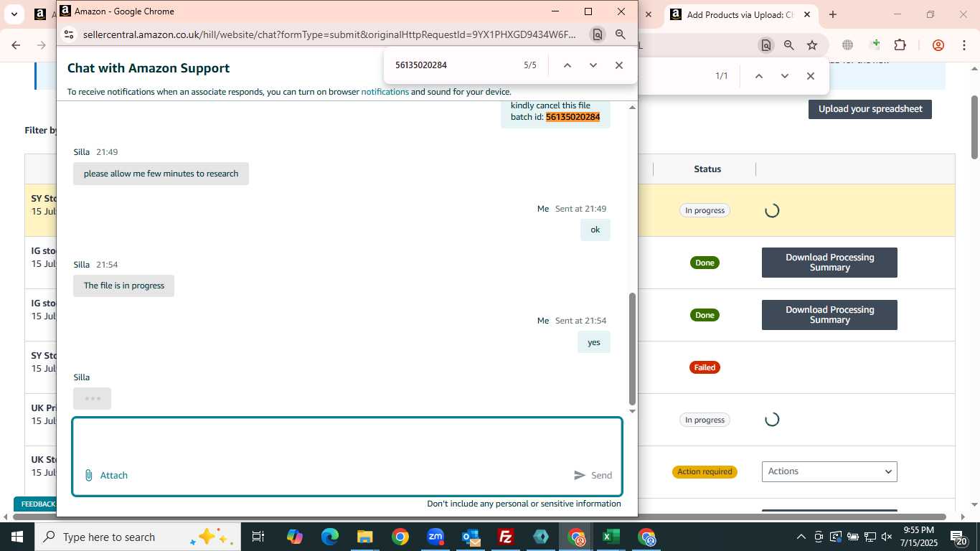Click the chat window URL address
Viewport: 980px width, 551px height.
coord(329,34)
